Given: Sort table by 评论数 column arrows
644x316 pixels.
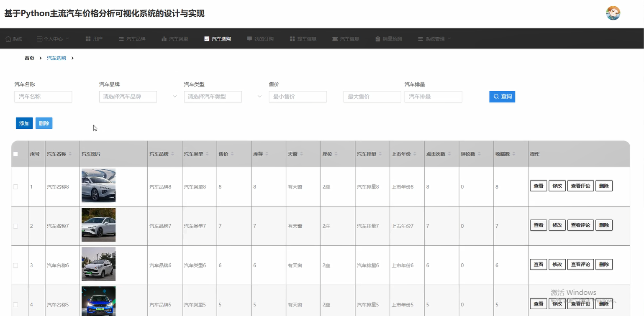Looking at the screenshot, I should 479,154.
